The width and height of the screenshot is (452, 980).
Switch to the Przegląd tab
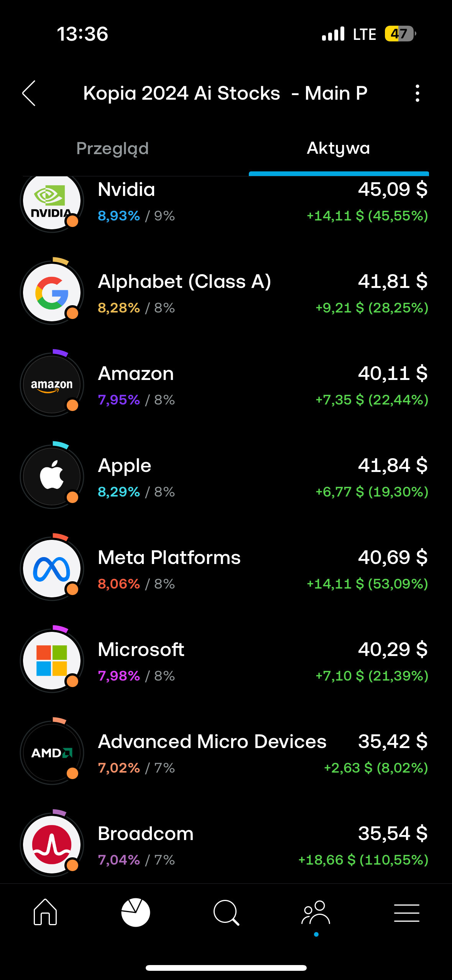112,149
